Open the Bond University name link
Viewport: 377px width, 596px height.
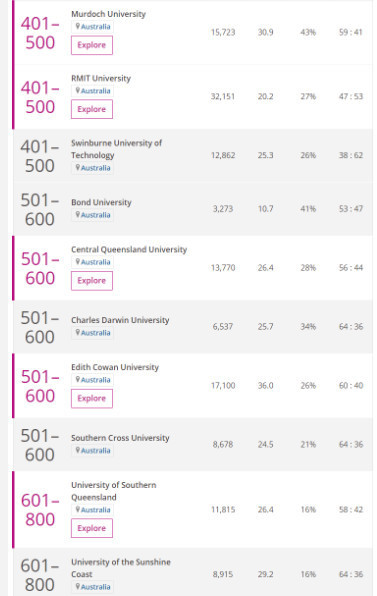click(101, 202)
